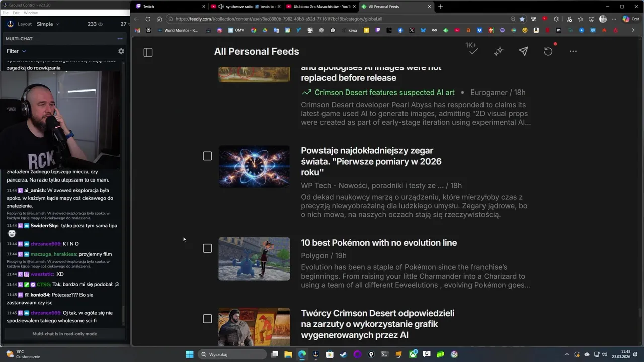
Task: Tick checkbox for Twórcy Crimson Desert article
Action: pos(207,319)
